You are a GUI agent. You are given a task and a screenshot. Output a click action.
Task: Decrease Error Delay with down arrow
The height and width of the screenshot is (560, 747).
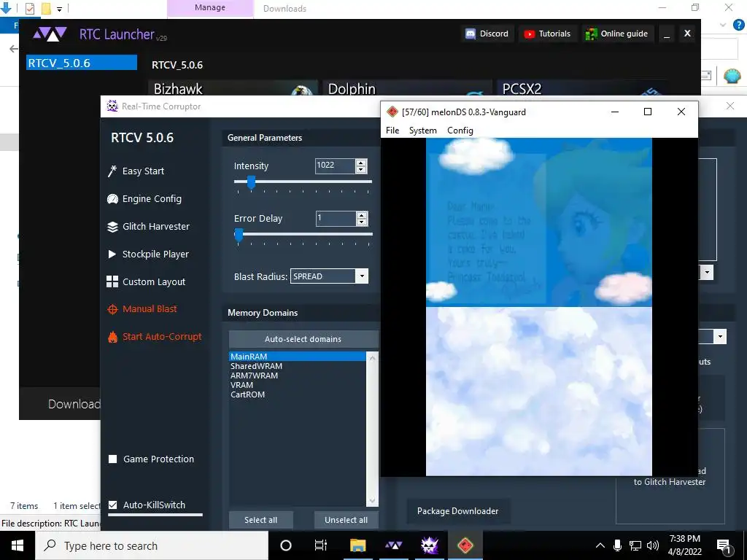362,222
